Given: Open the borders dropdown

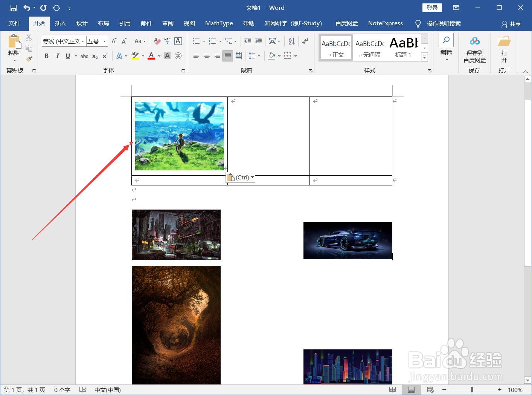Looking at the screenshot, I should pyautogui.click(x=296, y=56).
